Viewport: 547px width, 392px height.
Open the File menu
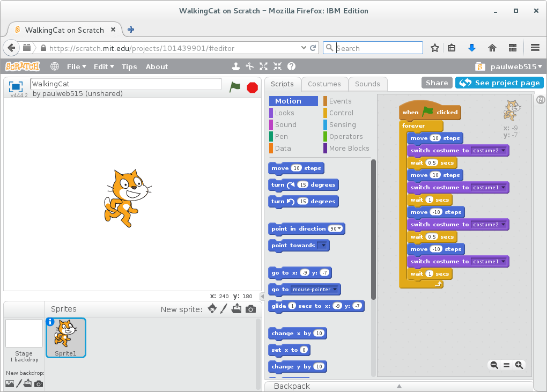coord(76,66)
